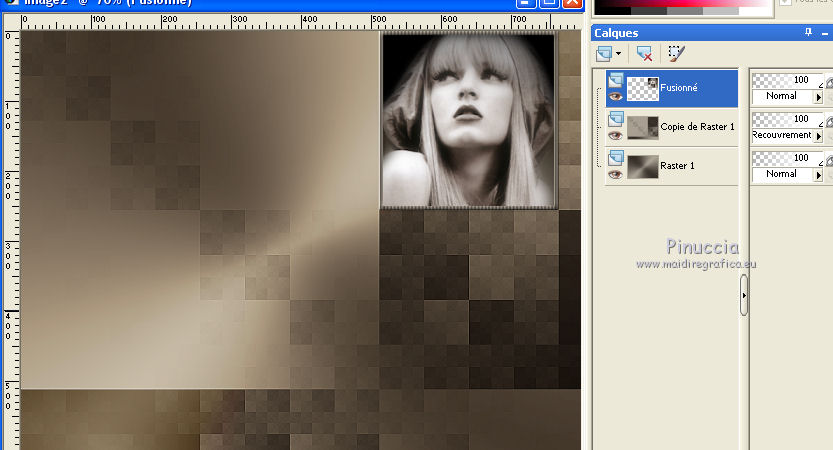The width and height of the screenshot is (833, 450).
Task: Open the Recouvrement blend mode list
Action: [783, 135]
